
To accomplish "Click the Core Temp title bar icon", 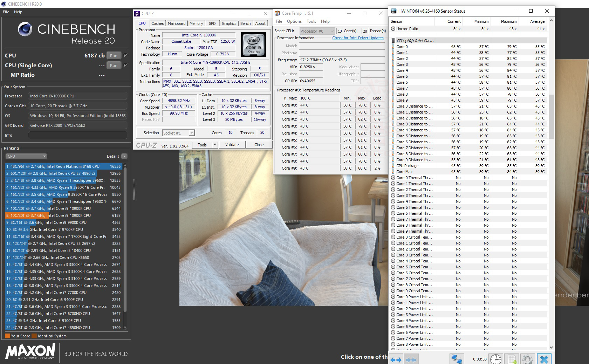I will point(277,13).
